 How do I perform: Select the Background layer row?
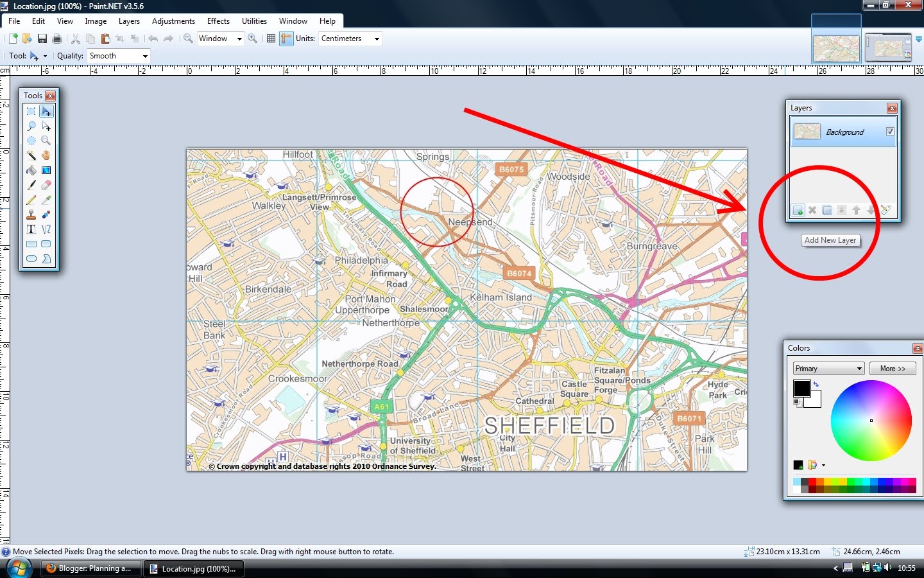pyautogui.click(x=843, y=132)
